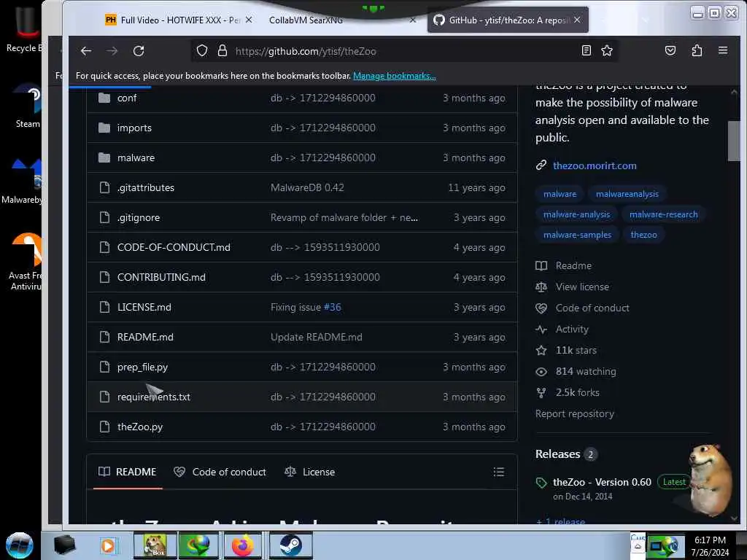
Task: Close the GitHub theZoo tab
Action: (x=578, y=20)
